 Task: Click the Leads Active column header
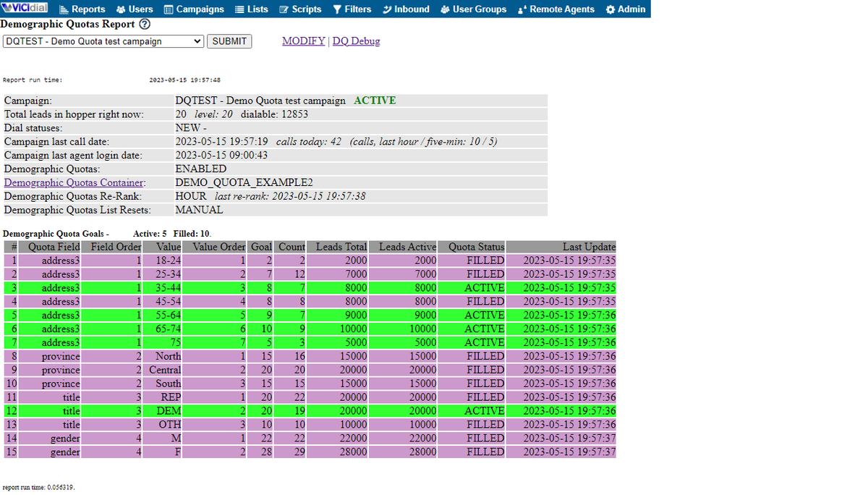pyautogui.click(x=403, y=247)
